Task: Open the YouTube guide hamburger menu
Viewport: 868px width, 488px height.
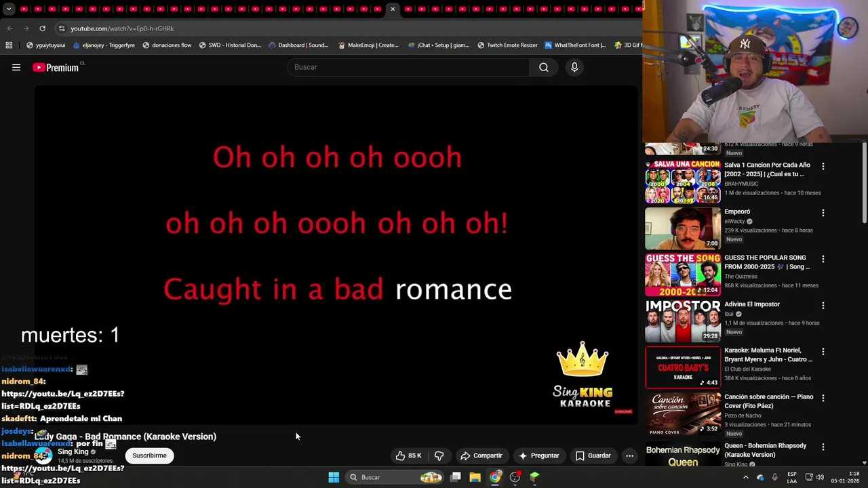Action: pos(16,67)
